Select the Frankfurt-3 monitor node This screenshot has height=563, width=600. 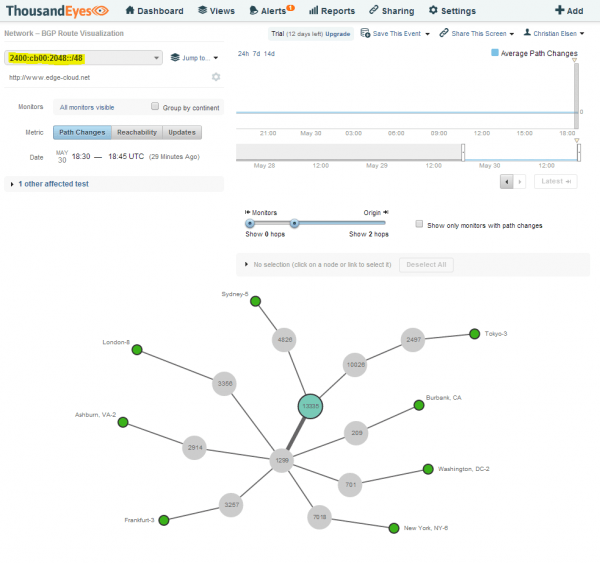point(164,520)
